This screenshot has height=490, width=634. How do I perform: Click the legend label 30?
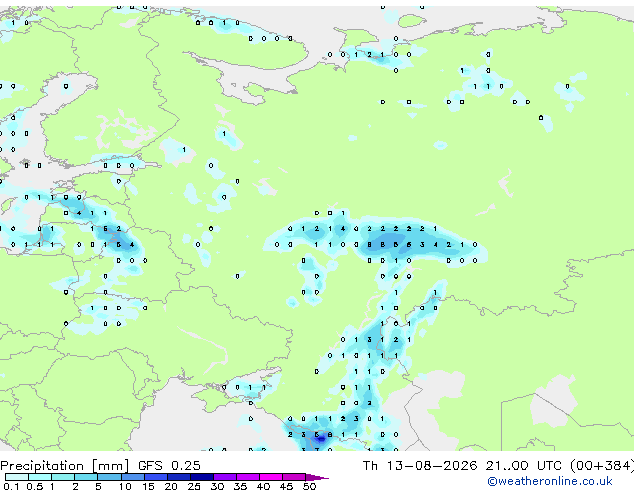point(217,486)
